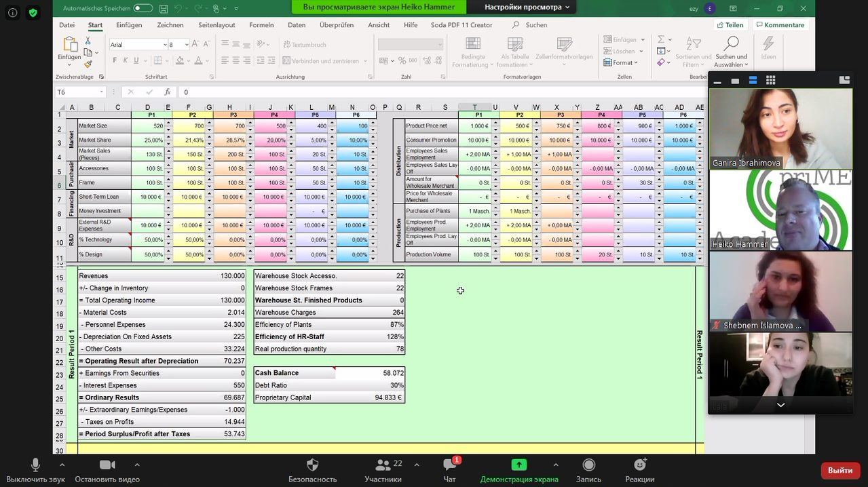Switch to the Einfügen ribbon tab
868x487 pixels.
[129, 25]
